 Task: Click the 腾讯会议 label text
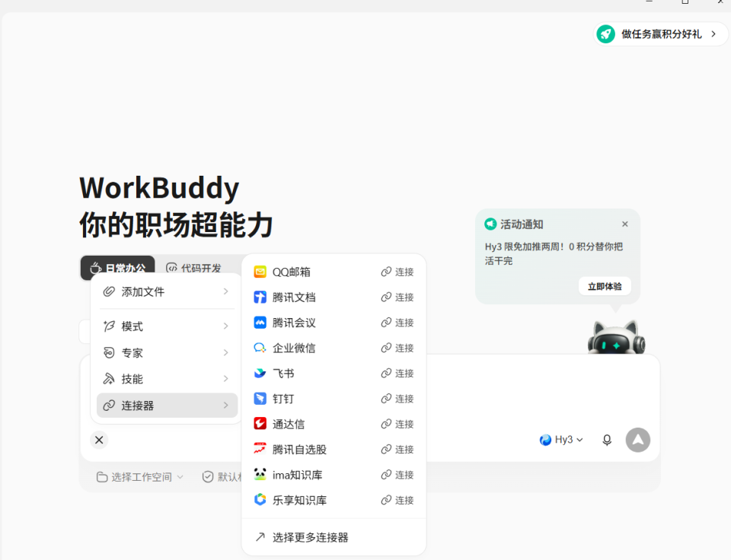point(294,323)
